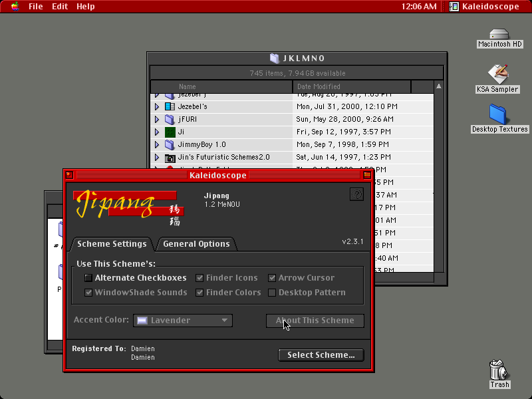This screenshot has height=399, width=532.
Task: Click the JKLMNO window vertical scrollbar
Action: coord(439,182)
